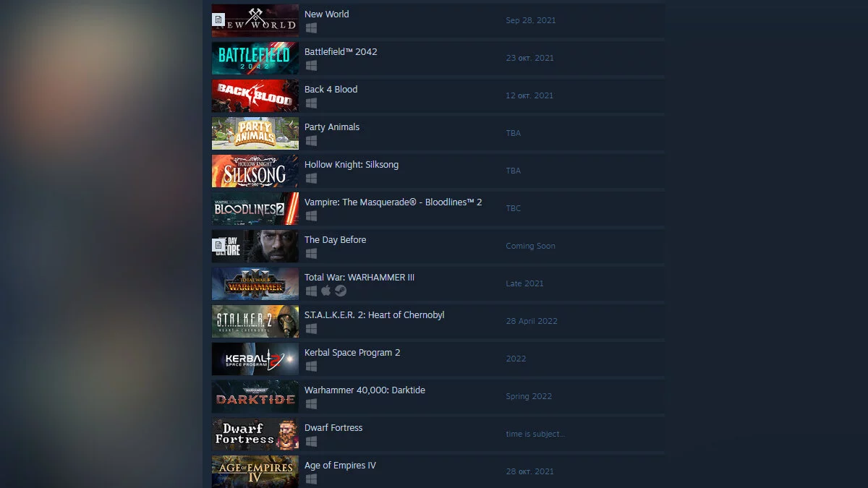Select the Darktide thumbnail image
Image resolution: width=868 pixels, height=488 pixels.
pos(255,396)
